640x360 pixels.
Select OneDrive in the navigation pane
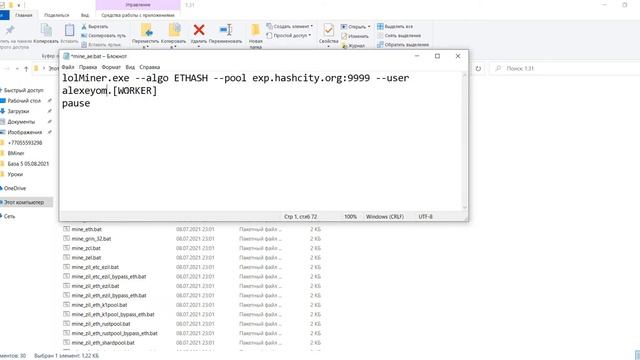(15, 188)
